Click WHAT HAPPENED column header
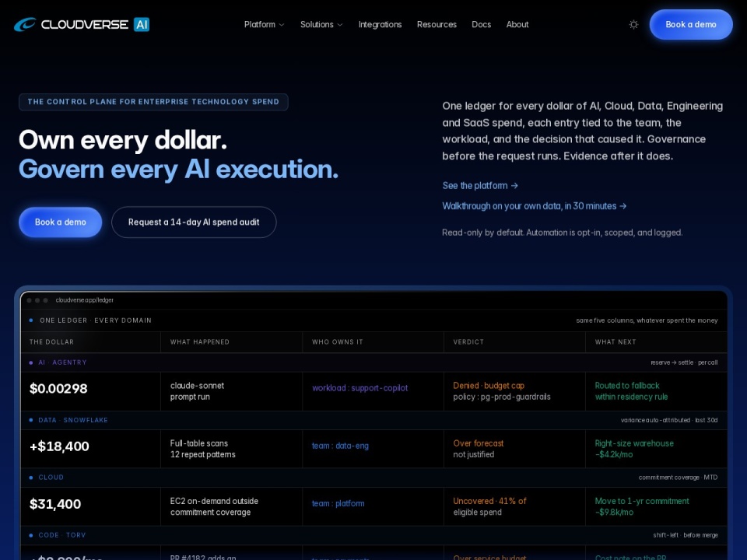Viewport: 747px width, 560px height. (200, 342)
